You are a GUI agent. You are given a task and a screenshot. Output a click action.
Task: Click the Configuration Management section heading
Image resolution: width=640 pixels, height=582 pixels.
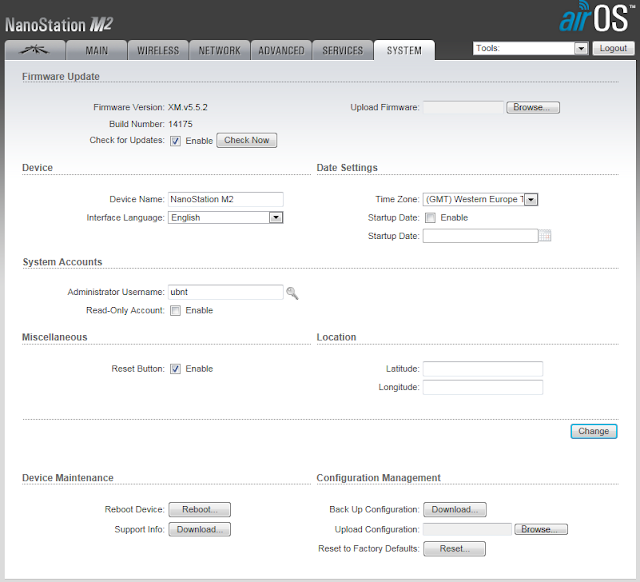click(378, 478)
